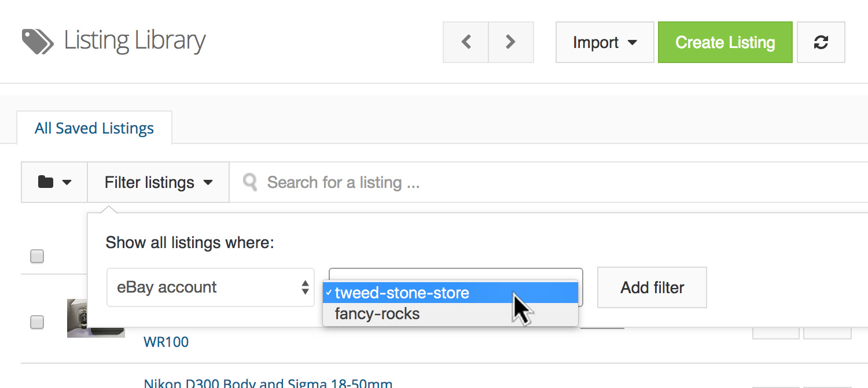Open the WR100 listing link
868x388 pixels.
click(166, 342)
